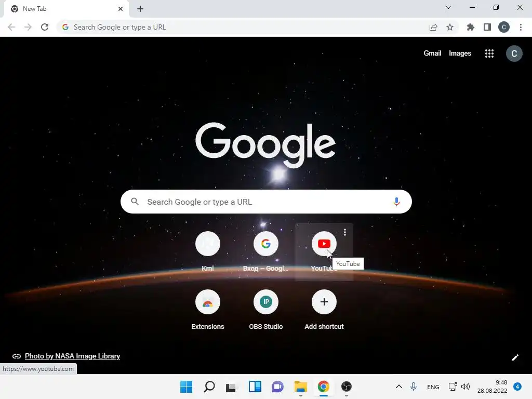Open Windows taskbar search
532x399 pixels.
(209, 387)
